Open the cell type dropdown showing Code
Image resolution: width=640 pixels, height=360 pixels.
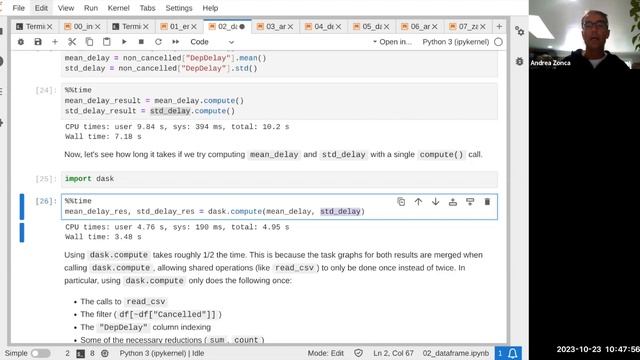tap(212, 42)
